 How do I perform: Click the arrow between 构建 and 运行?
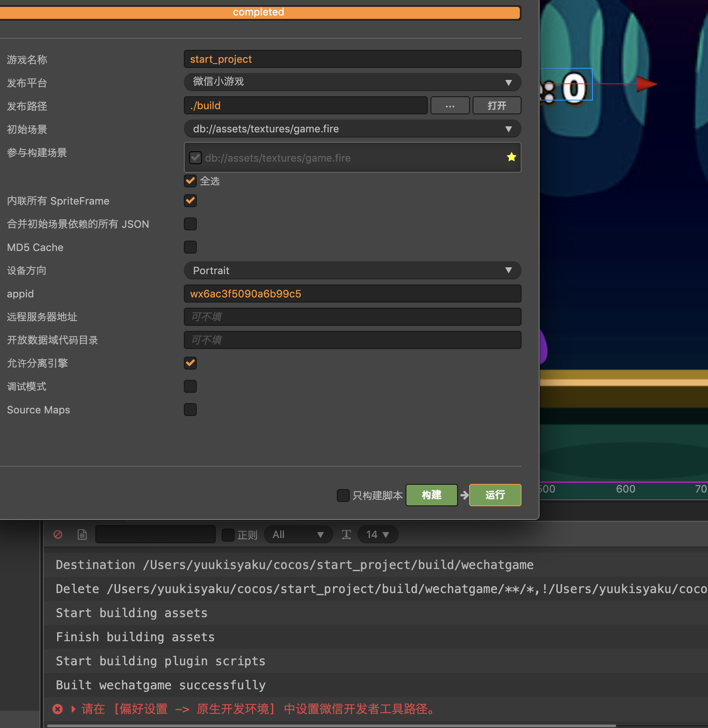click(x=464, y=495)
